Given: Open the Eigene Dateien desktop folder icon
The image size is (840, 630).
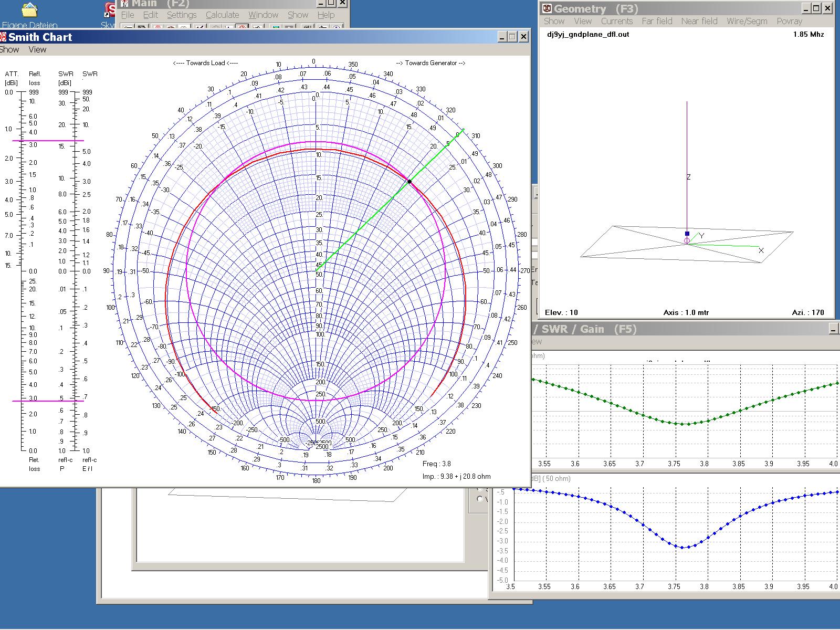Looking at the screenshot, I should pos(30,10).
